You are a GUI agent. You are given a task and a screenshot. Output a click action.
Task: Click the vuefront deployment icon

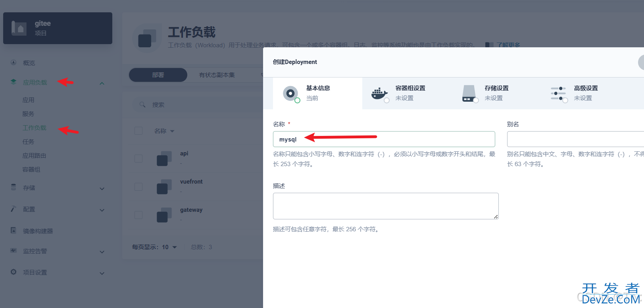tap(164, 186)
